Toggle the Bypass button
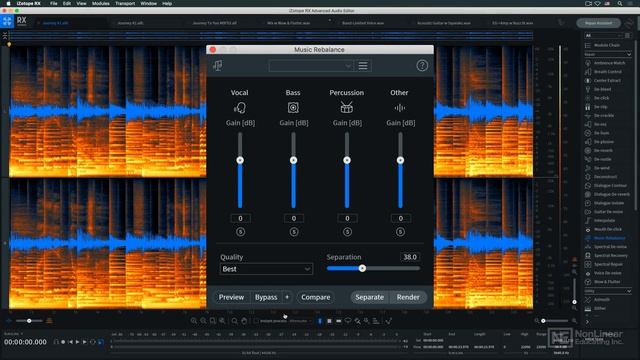640x360 pixels. coord(266,297)
